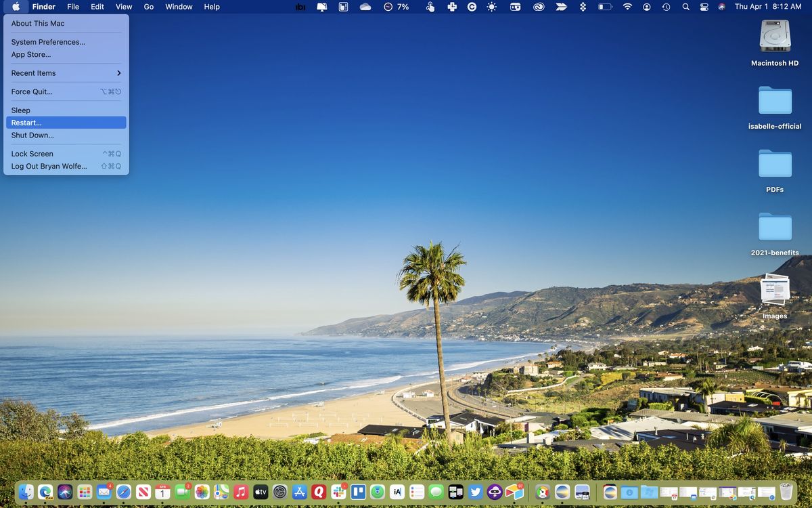Click the Wi-Fi status icon
This screenshot has height=508, width=812.
pyautogui.click(x=627, y=7)
